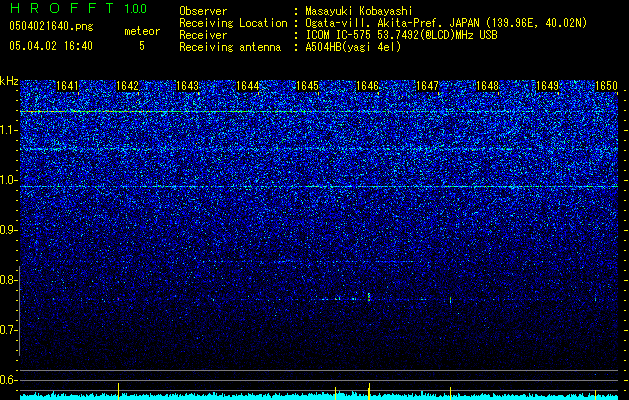Click the meteor count value 5
This screenshot has height=400, width=629.
[x=142, y=46]
